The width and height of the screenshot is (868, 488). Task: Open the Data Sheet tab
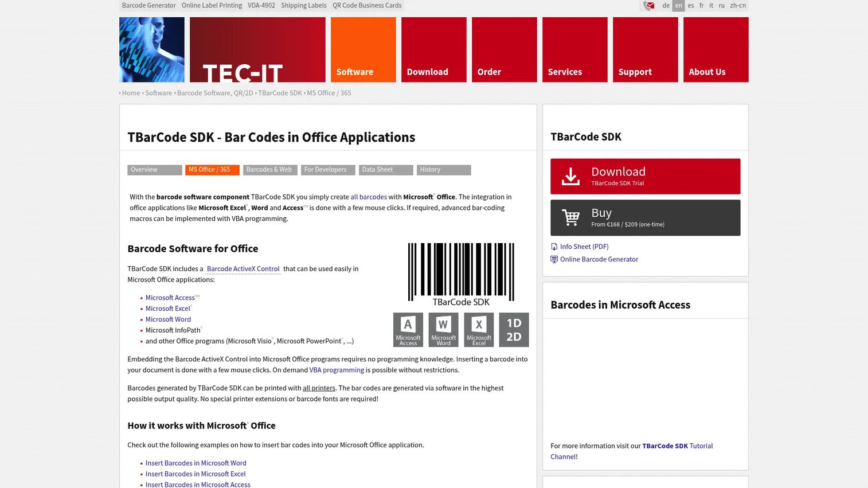[x=386, y=170]
